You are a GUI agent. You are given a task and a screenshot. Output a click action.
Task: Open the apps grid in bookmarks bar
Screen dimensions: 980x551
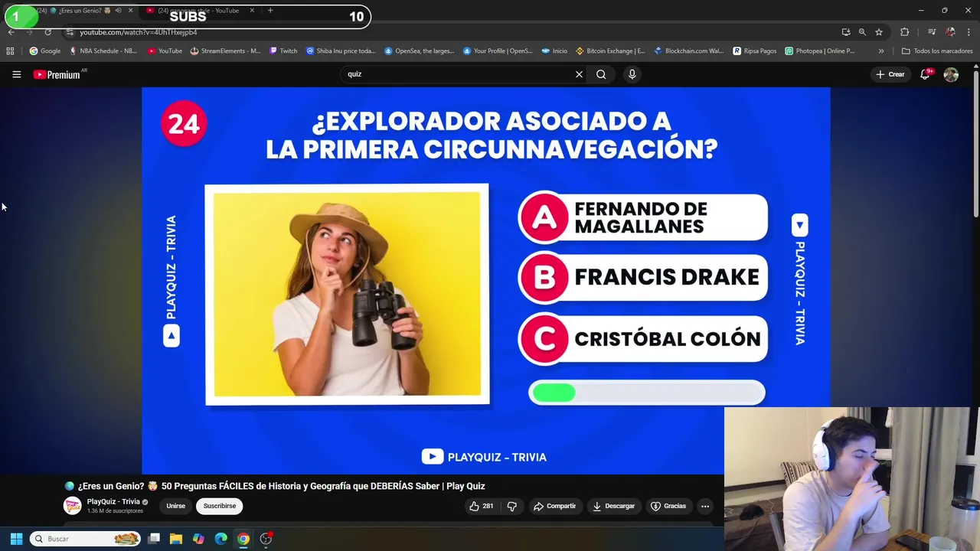point(10,51)
